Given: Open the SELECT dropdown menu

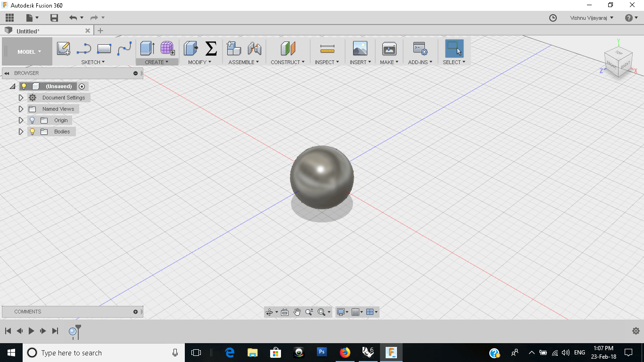Looking at the screenshot, I should (454, 62).
